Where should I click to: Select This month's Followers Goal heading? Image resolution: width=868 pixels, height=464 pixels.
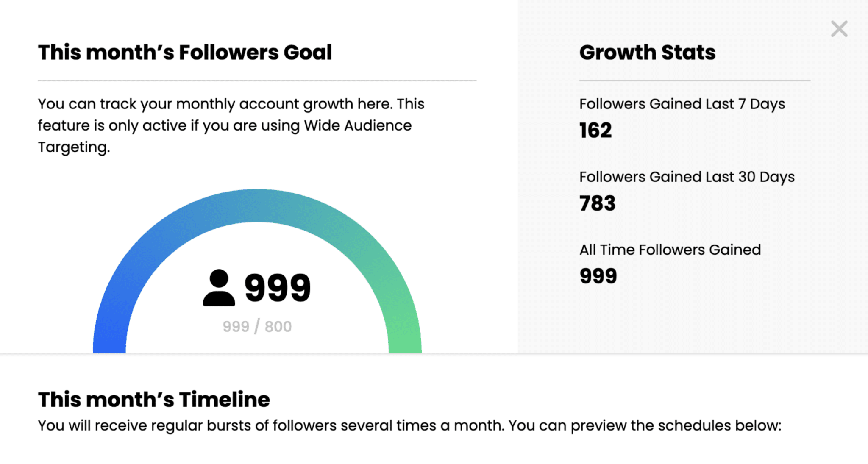click(185, 53)
